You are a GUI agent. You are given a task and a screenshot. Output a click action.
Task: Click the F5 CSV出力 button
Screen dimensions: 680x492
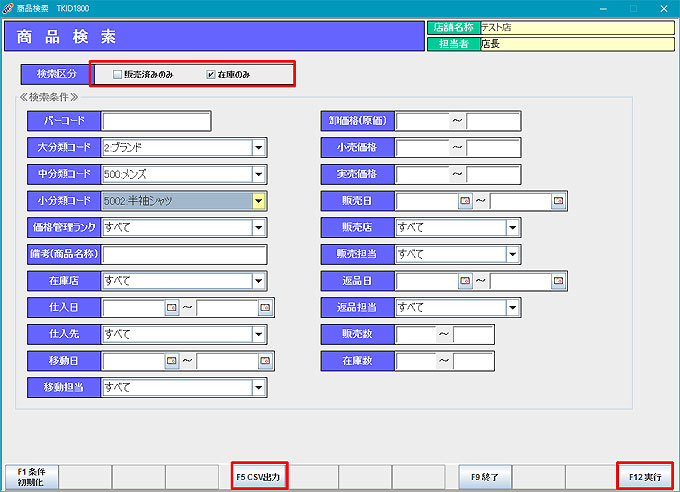259,477
